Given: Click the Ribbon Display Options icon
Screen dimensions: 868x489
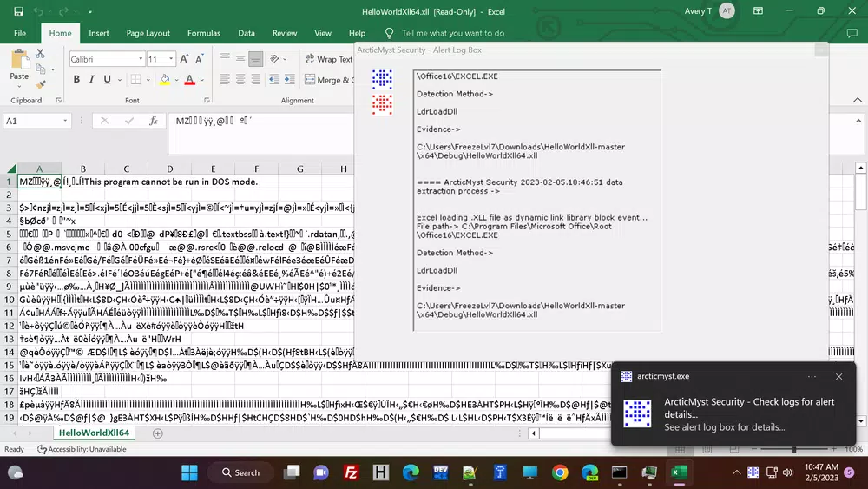Looking at the screenshot, I should point(758,11).
